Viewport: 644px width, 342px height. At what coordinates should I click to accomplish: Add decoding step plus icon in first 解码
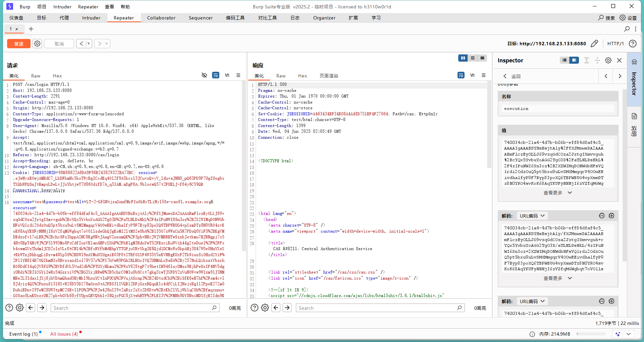[611, 216]
